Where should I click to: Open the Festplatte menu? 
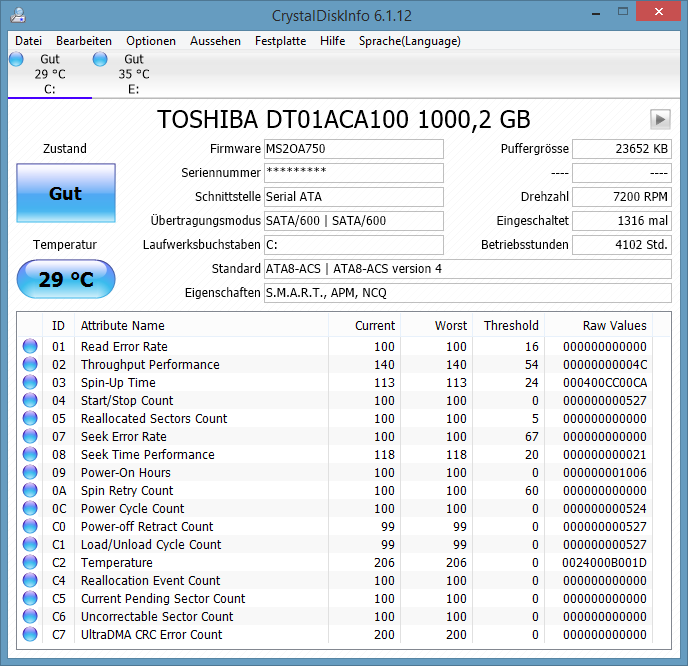280,41
